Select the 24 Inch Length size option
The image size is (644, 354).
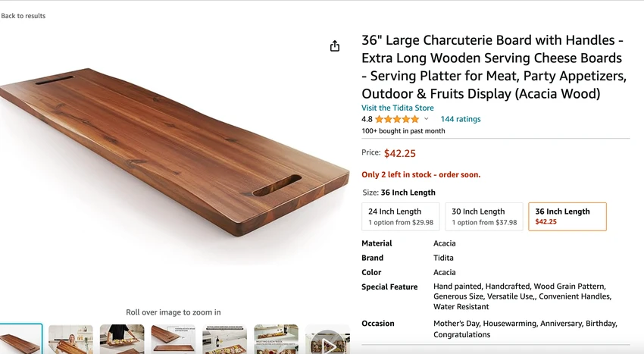pyautogui.click(x=401, y=216)
